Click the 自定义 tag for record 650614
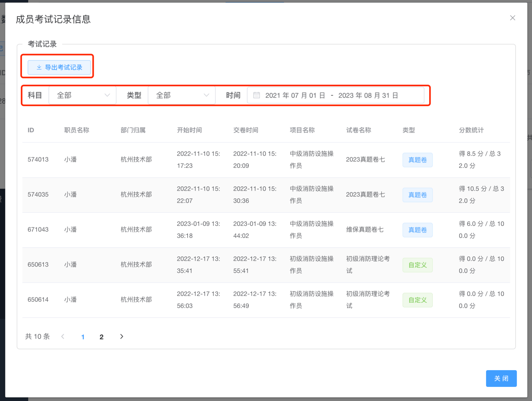Viewport: 532px width, 401px height. click(418, 300)
